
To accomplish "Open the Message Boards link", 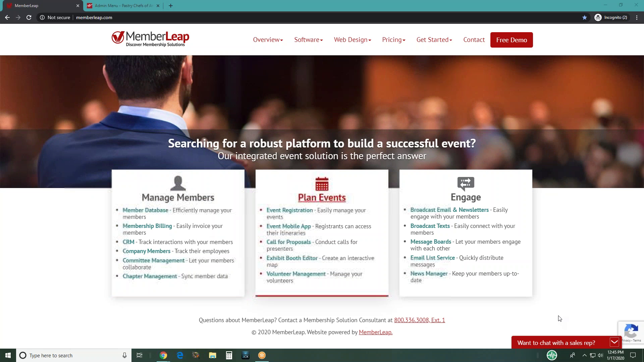I will pyautogui.click(x=431, y=242).
